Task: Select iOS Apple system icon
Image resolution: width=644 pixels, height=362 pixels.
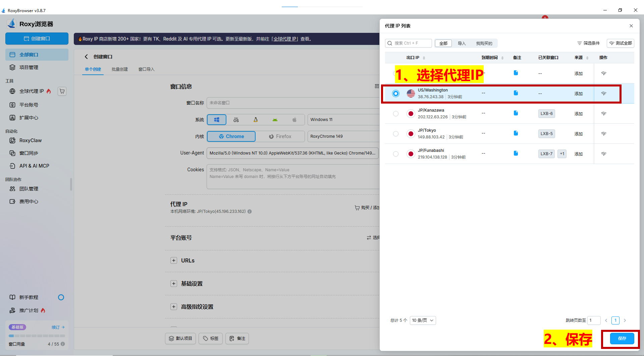Action: tap(294, 120)
